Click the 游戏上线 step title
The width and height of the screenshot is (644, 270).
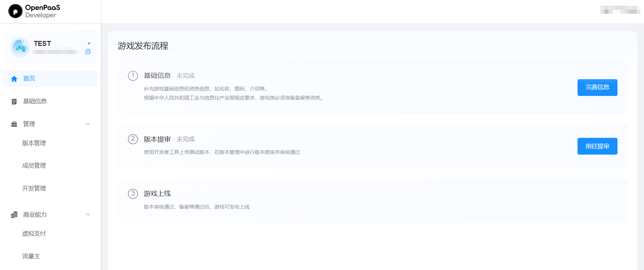click(157, 194)
